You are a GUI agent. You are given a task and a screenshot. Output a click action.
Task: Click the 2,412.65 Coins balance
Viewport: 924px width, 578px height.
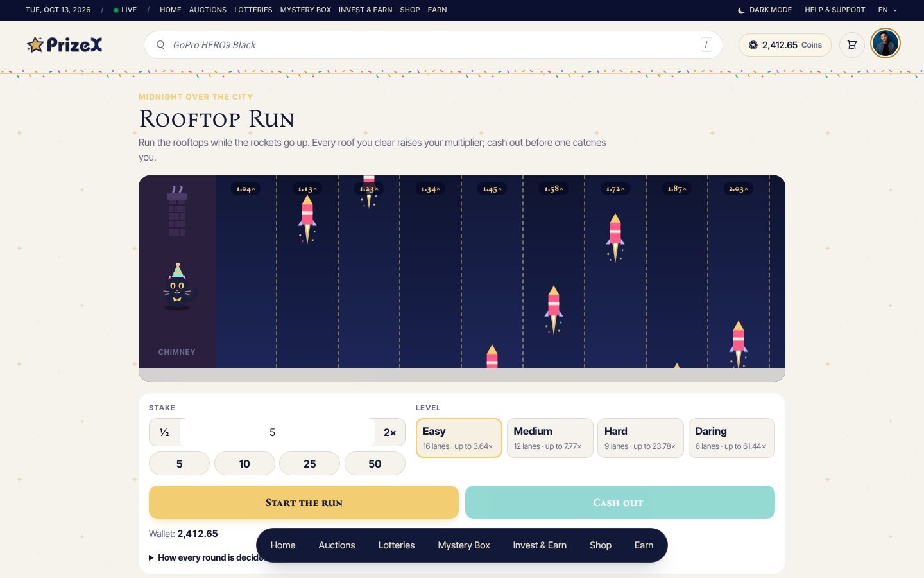coord(785,45)
